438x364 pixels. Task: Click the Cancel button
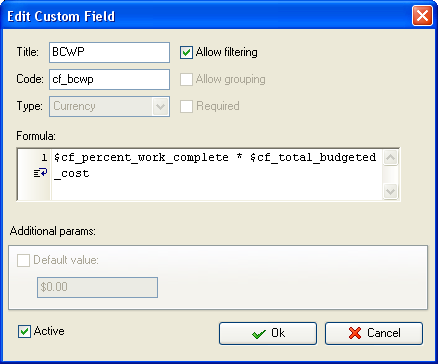(x=374, y=333)
